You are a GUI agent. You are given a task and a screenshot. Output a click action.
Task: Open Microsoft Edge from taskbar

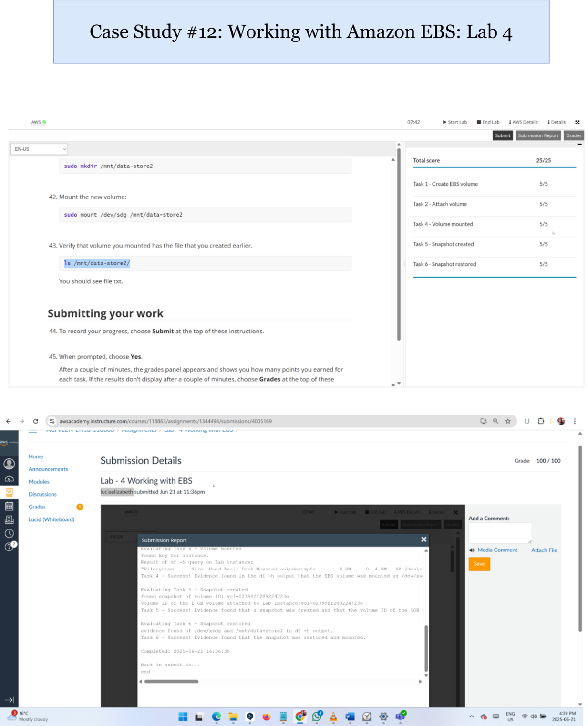[216, 716]
